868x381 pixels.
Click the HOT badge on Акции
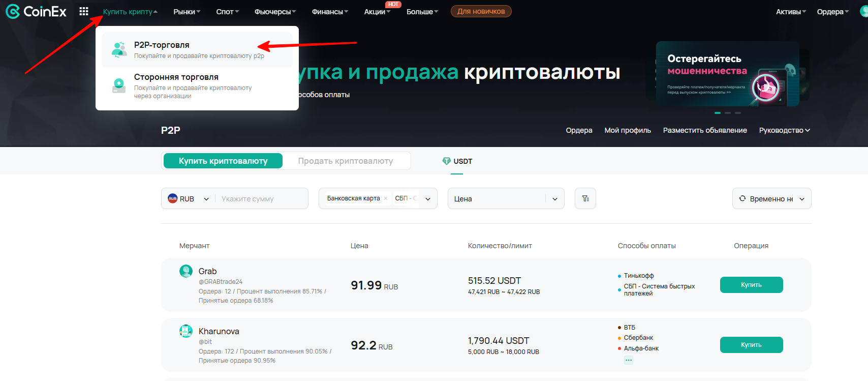click(393, 4)
